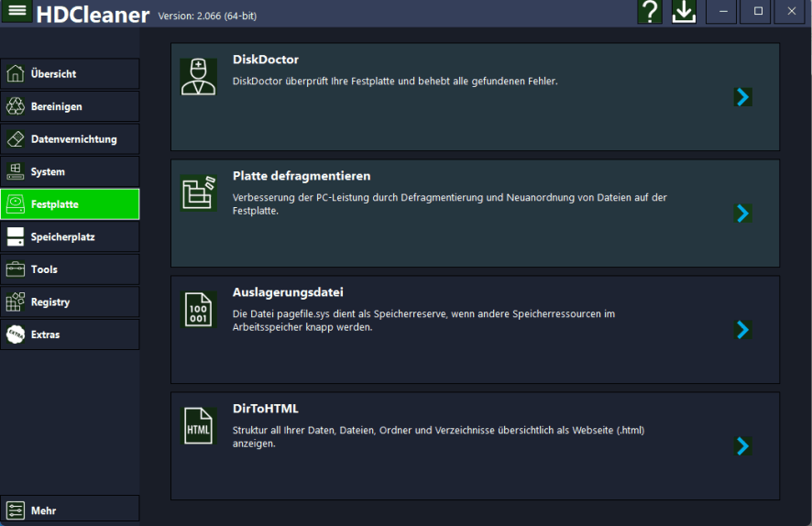The image size is (812, 526).
Task: Click the Mehr button at bottom
Action: point(70,510)
